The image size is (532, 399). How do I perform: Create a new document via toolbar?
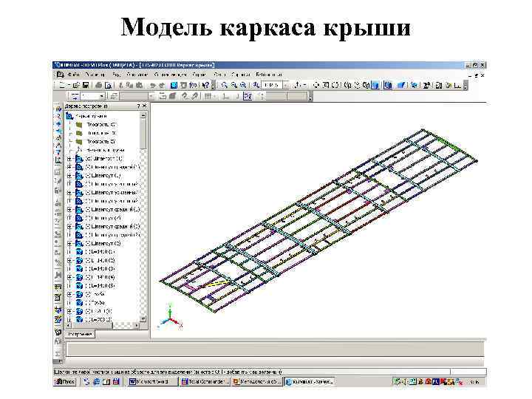(62, 85)
